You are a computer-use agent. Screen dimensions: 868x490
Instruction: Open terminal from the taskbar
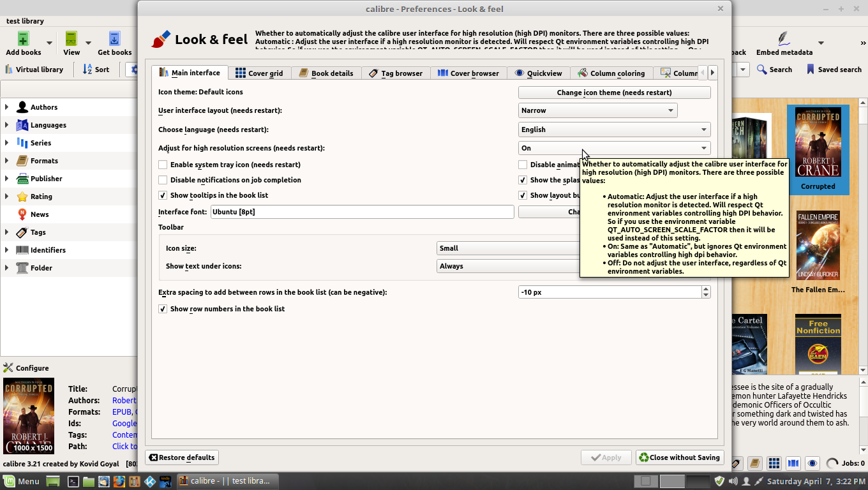[73, 481]
